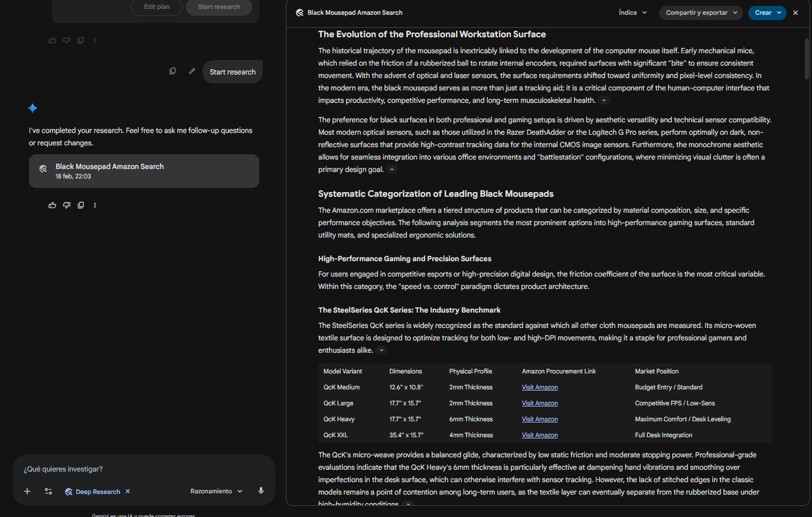The width and height of the screenshot is (812, 517).
Task: Open more options under the research plan
Action: (x=95, y=40)
